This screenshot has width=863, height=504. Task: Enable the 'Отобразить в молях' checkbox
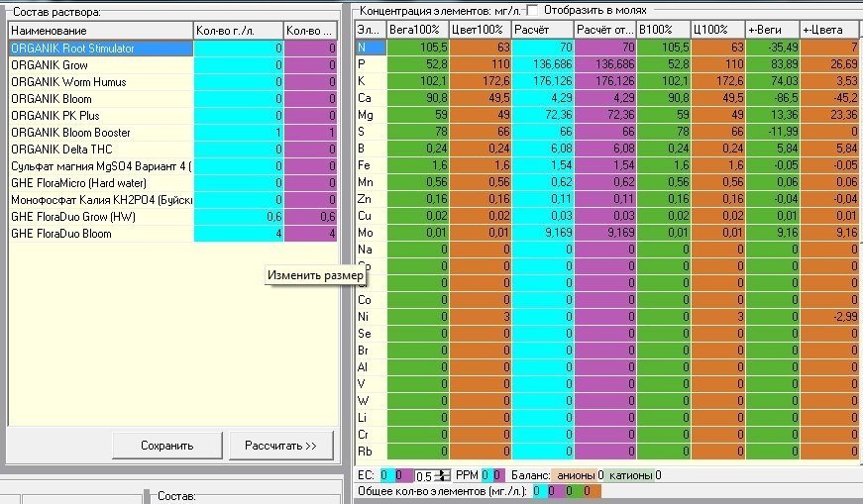coord(532,11)
